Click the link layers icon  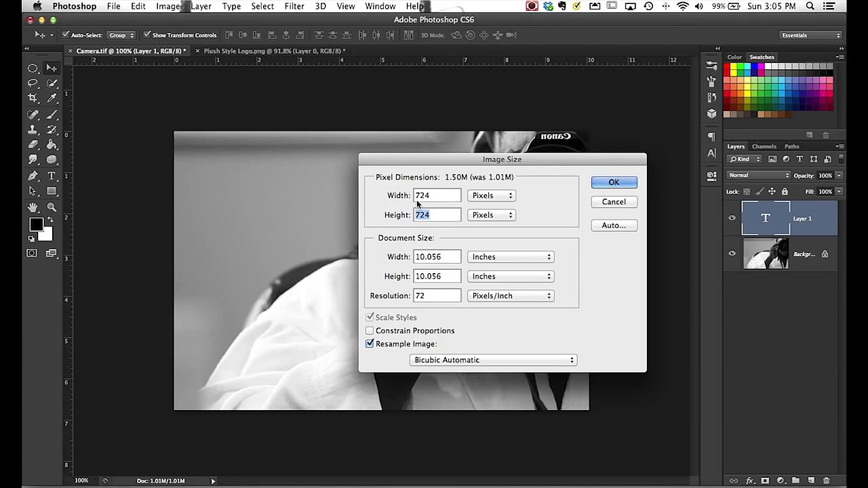point(734,481)
